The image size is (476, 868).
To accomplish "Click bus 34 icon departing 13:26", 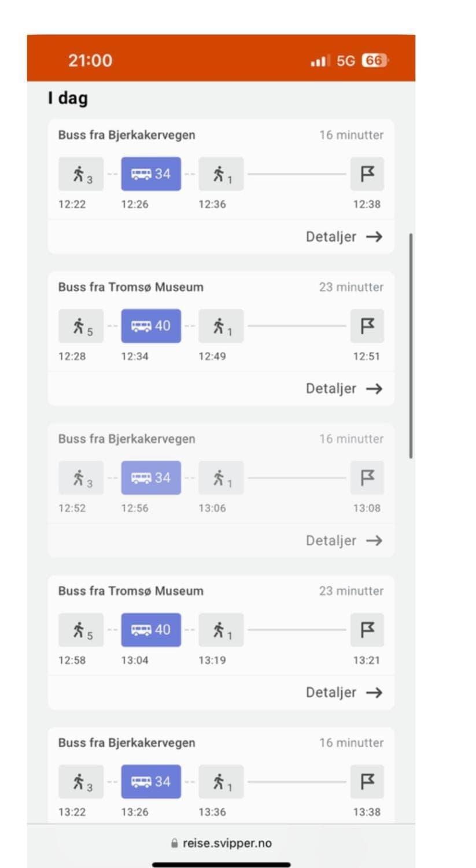I will pos(150,782).
